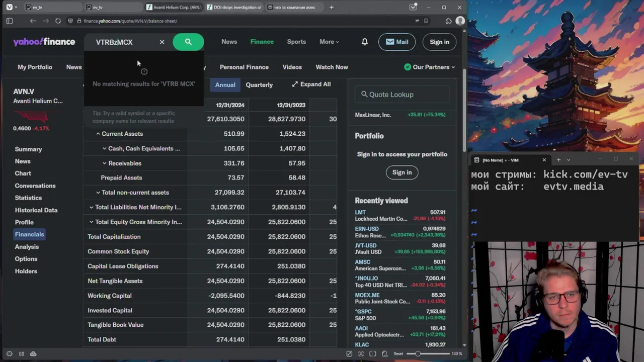
Task: Open the Vivaldi menu icon
Action: [9, 7]
